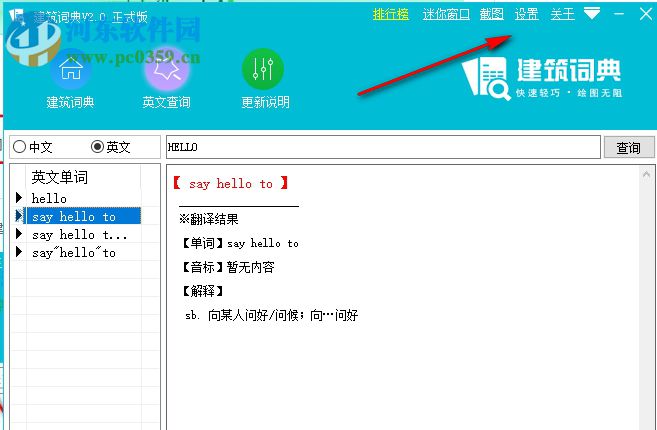Image resolution: width=657 pixels, height=430 pixels.
Task: Close the 建筑词典 window
Action: tap(646, 14)
